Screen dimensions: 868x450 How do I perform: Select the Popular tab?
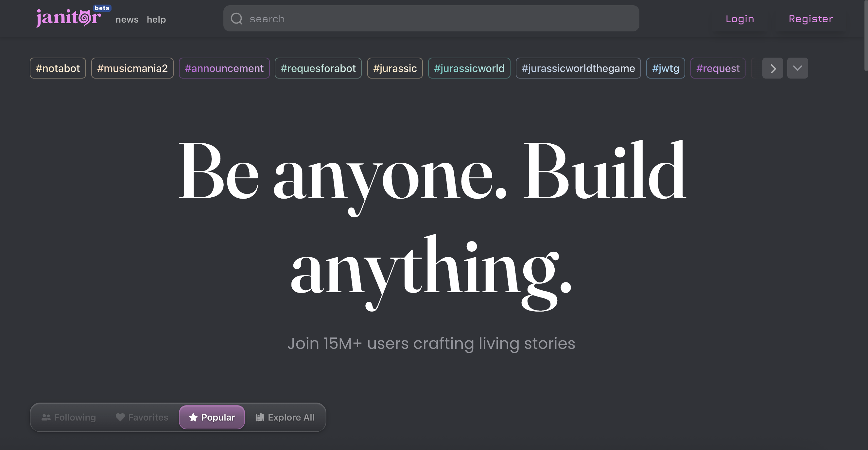(212, 417)
